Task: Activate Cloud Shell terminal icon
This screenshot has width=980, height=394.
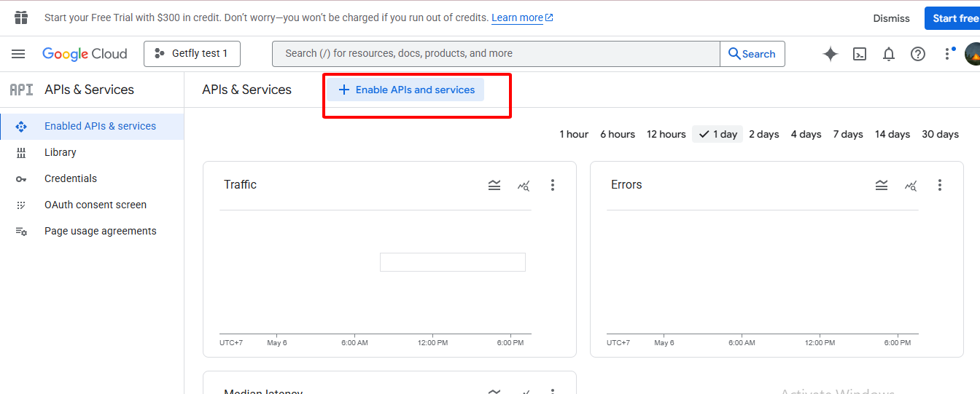Action: pyautogui.click(x=860, y=54)
